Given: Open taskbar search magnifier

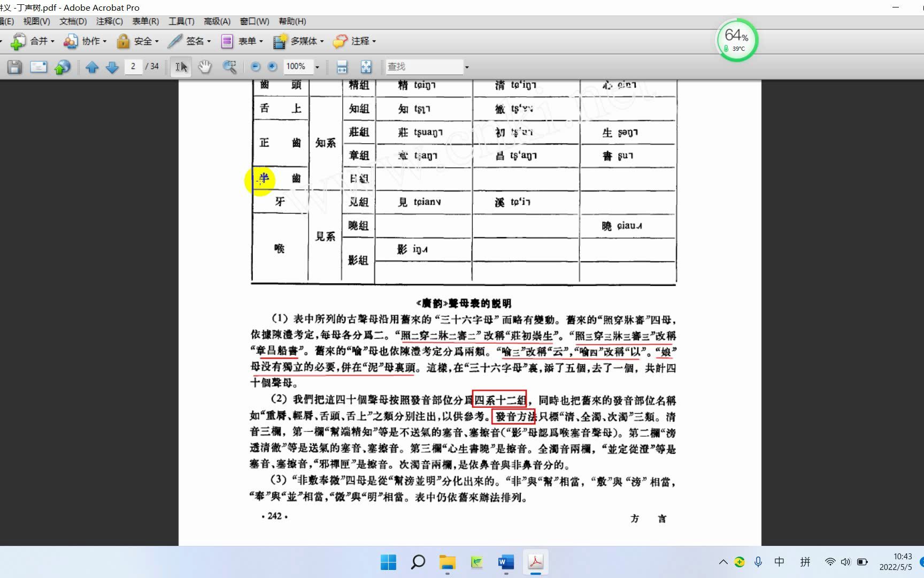Looking at the screenshot, I should (x=418, y=562).
